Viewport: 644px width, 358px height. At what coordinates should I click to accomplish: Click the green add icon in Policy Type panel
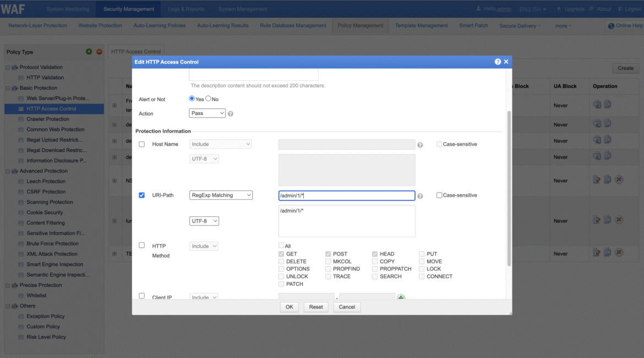click(x=88, y=52)
